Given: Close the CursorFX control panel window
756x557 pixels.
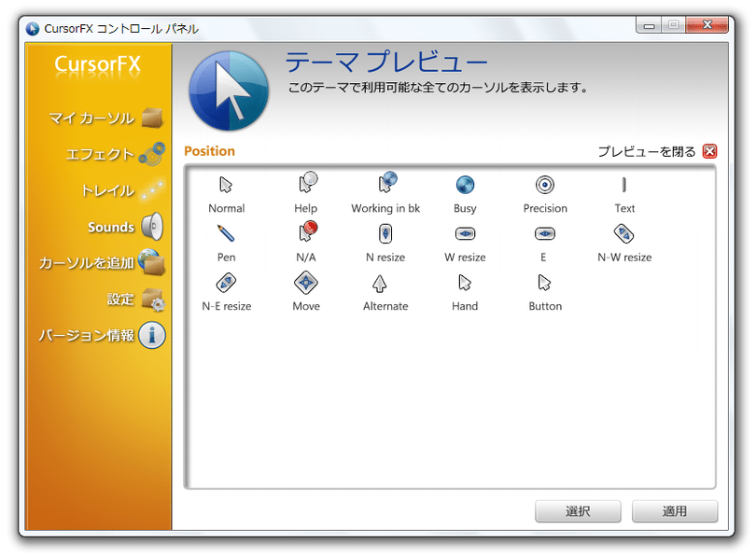Looking at the screenshot, I should (707, 24).
